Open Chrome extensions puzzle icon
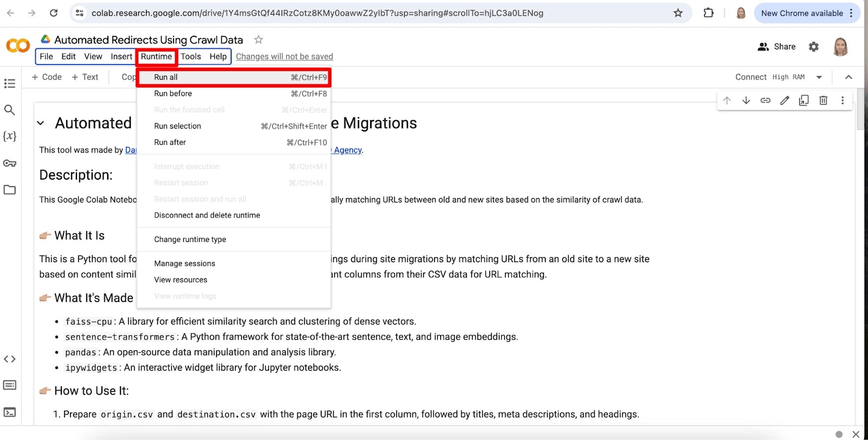Screen dimensions: 868x440 pyautogui.click(x=709, y=13)
